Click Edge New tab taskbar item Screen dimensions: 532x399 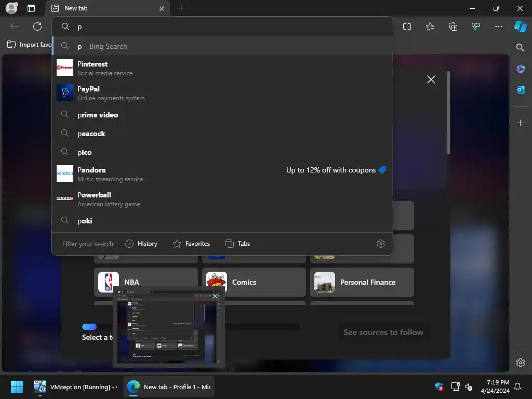pyautogui.click(x=169, y=387)
